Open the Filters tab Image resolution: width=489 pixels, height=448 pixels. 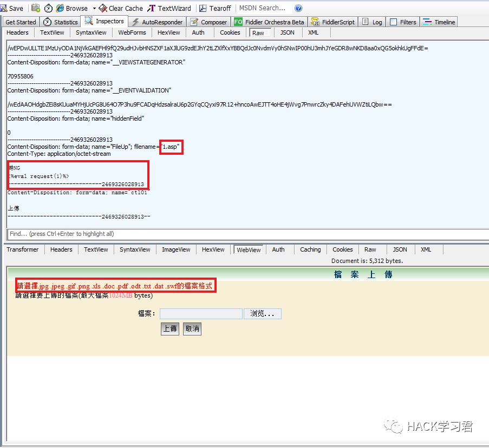tap(403, 22)
